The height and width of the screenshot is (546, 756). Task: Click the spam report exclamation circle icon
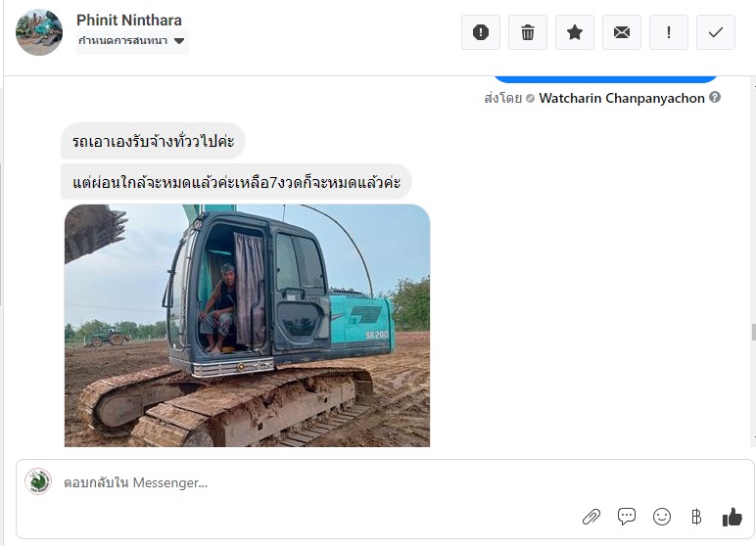[481, 32]
